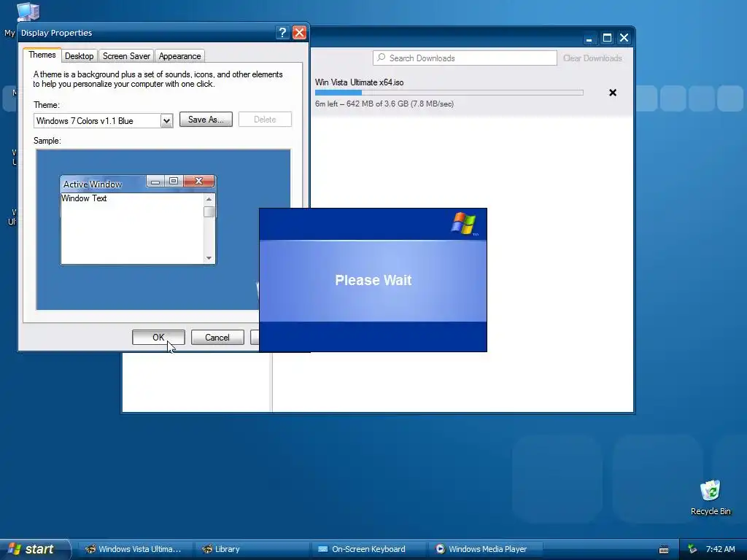Select the Win Vista Ultimate x64.iso file name
Image resolution: width=747 pixels, height=560 pixels.
(359, 82)
